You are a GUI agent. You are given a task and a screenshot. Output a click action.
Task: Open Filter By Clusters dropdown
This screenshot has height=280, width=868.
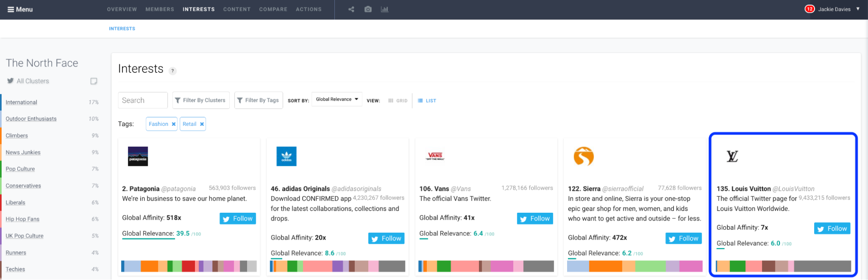coord(201,100)
